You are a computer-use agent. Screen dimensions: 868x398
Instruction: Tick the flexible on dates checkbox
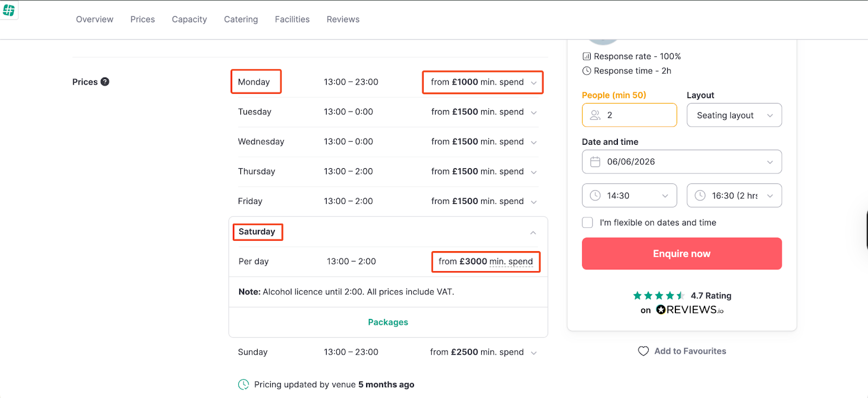(x=588, y=223)
